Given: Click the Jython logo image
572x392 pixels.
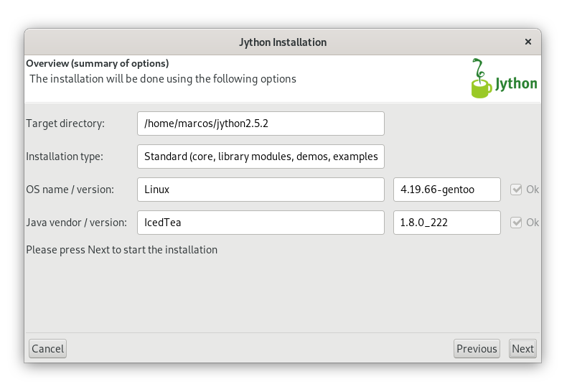Looking at the screenshot, I should pyautogui.click(x=504, y=78).
